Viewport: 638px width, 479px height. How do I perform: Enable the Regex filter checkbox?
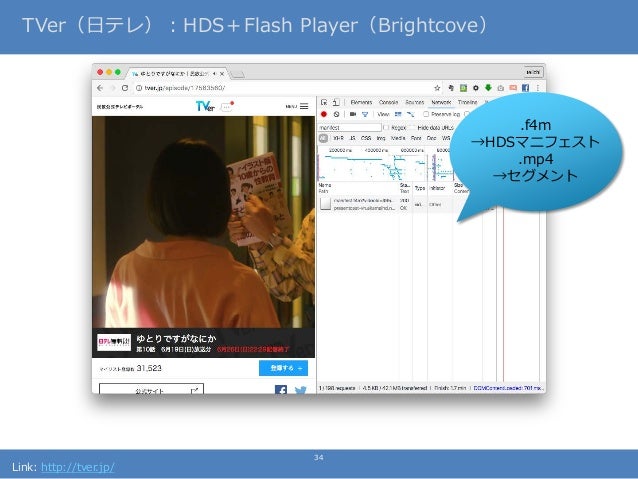[x=386, y=127]
